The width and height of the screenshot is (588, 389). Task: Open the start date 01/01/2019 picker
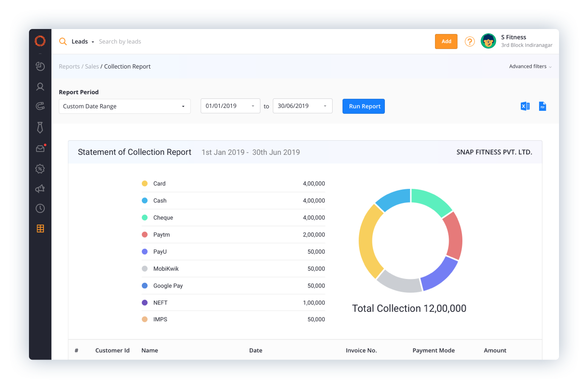230,106
